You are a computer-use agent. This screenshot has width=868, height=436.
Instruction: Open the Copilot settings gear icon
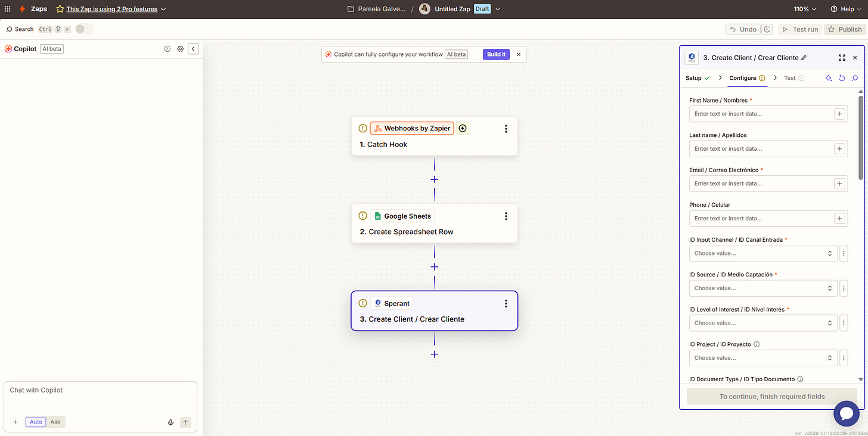tap(180, 49)
